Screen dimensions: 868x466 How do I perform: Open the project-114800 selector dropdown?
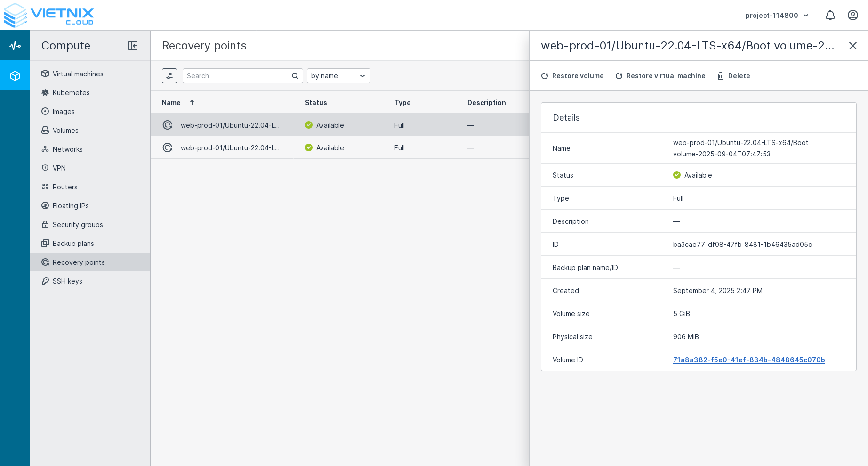pyautogui.click(x=777, y=15)
